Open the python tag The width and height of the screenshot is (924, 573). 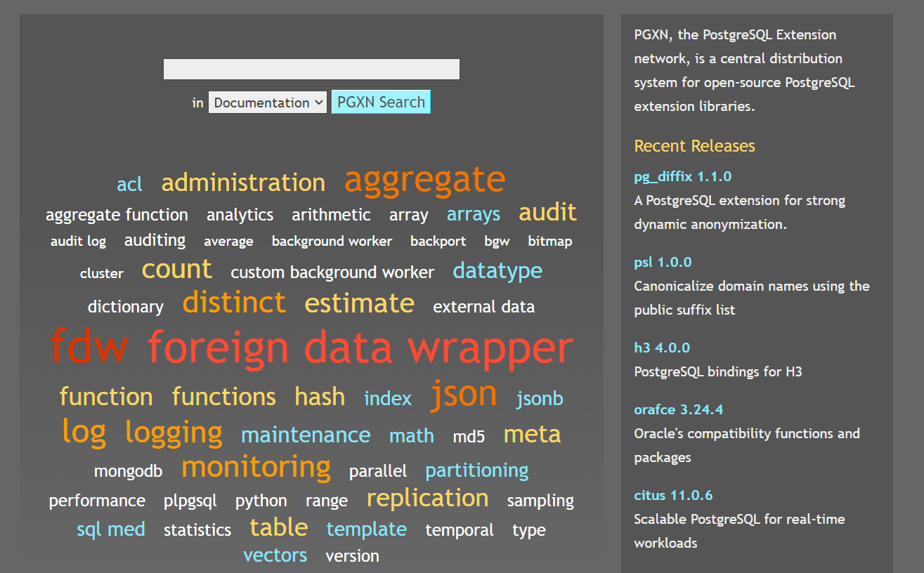pyautogui.click(x=261, y=501)
